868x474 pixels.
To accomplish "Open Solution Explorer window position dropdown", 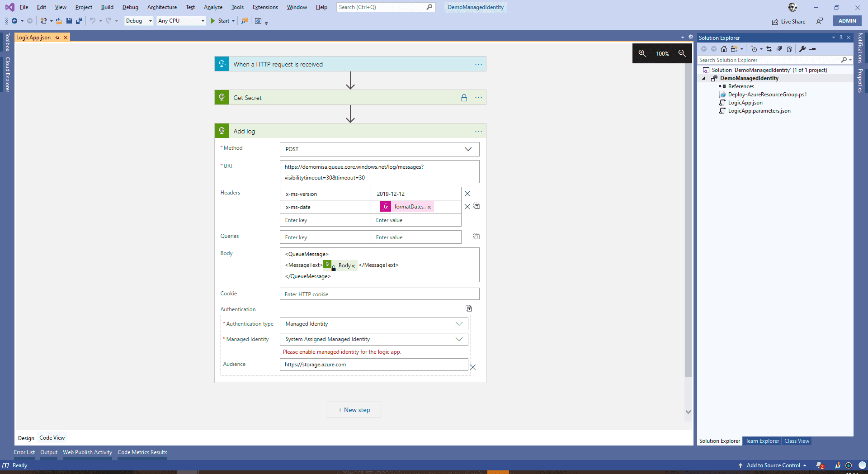I will (833, 38).
